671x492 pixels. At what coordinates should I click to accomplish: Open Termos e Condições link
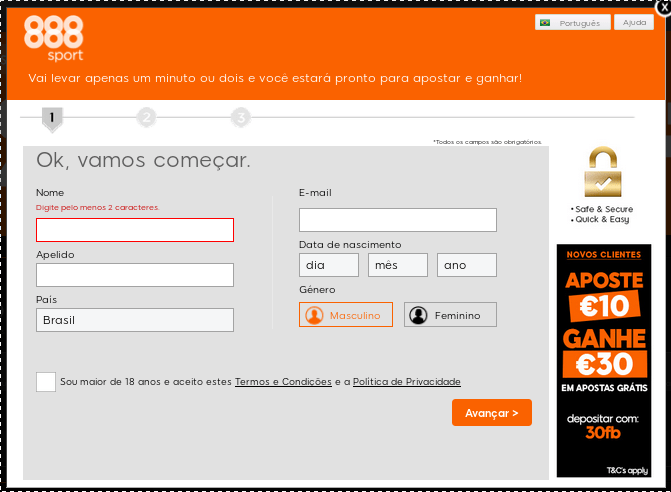pos(283,382)
